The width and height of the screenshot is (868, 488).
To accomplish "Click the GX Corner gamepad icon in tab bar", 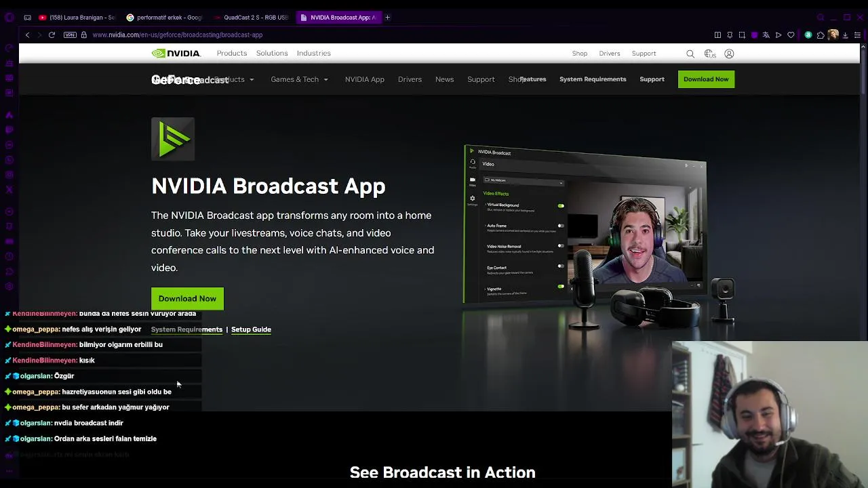I will click(x=27, y=17).
